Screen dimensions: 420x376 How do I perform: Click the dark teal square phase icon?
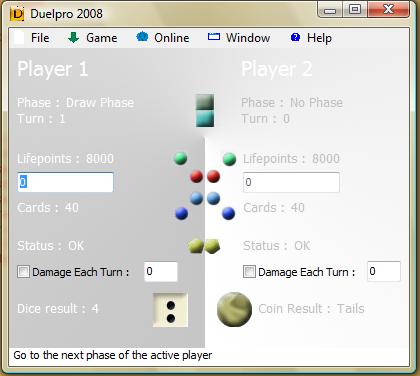205,102
